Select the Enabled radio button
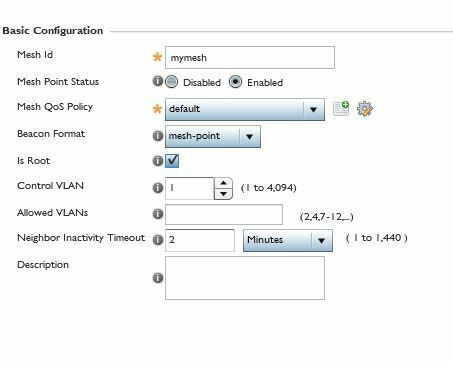Image resolution: width=453 pixels, height=366 pixels. point(235,82)
